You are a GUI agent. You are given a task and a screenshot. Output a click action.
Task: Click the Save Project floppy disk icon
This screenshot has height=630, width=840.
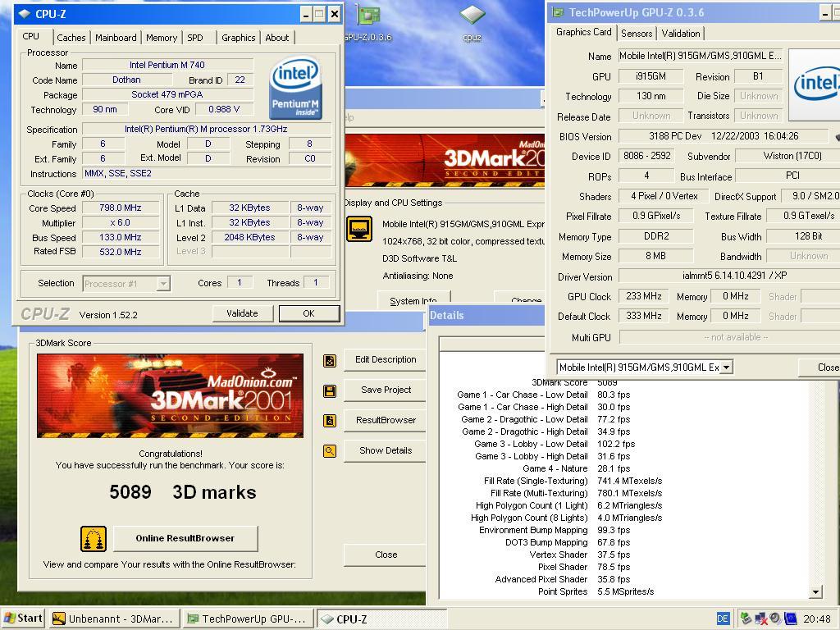click(x=330, y=391)
